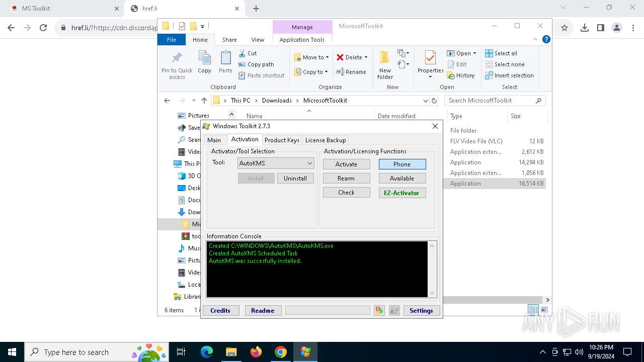Image resolution: width=644 pixels, height=362 pixels.
Task: Open Microsoft Edge from taskbar
Action: (x=207, y=352)
